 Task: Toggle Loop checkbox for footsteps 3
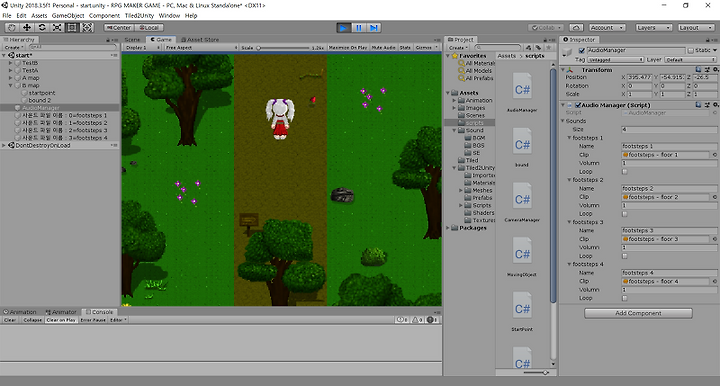(624, 256)
